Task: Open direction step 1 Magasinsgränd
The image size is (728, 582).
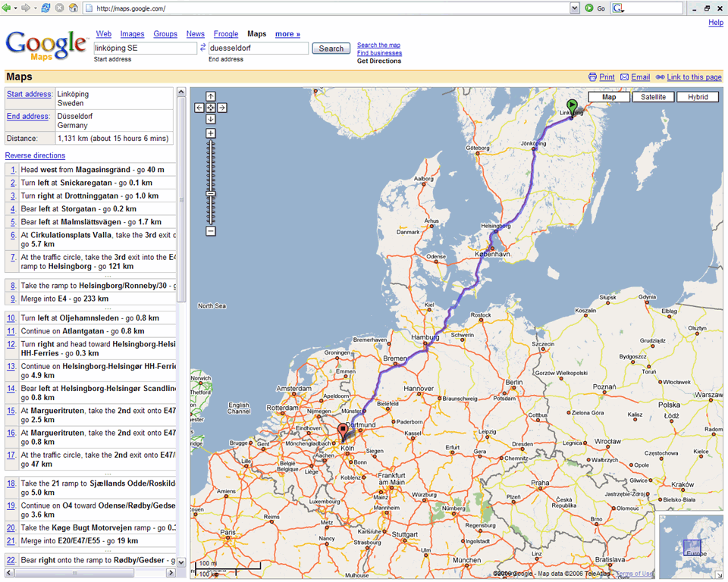Action: coord(13,170)
